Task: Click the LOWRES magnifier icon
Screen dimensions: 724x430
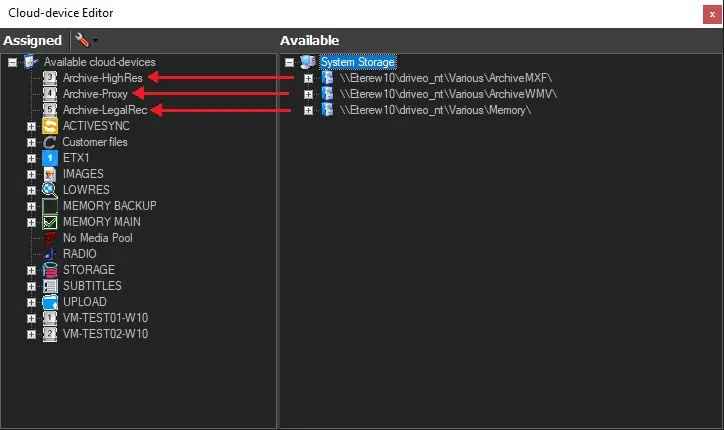Action: [x=50, y=190]
